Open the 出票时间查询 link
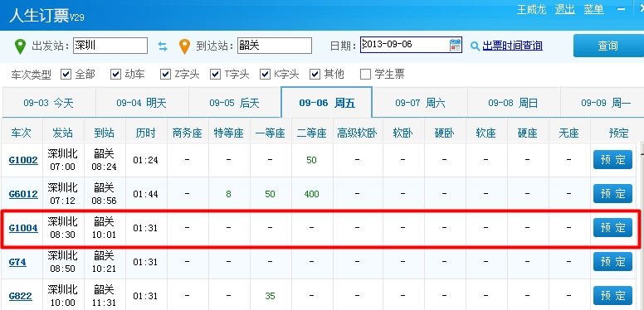This screenshot has height=310, width=644. [x=512, y=46]
